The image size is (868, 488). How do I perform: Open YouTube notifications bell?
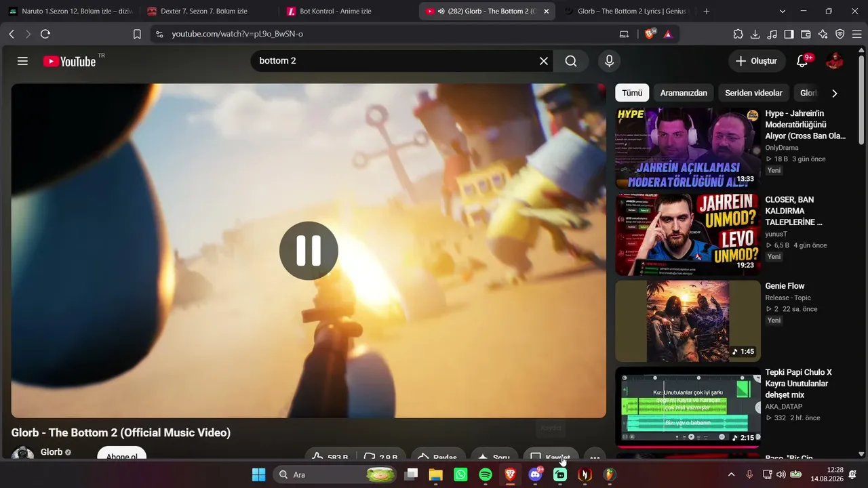click(802, 61)
